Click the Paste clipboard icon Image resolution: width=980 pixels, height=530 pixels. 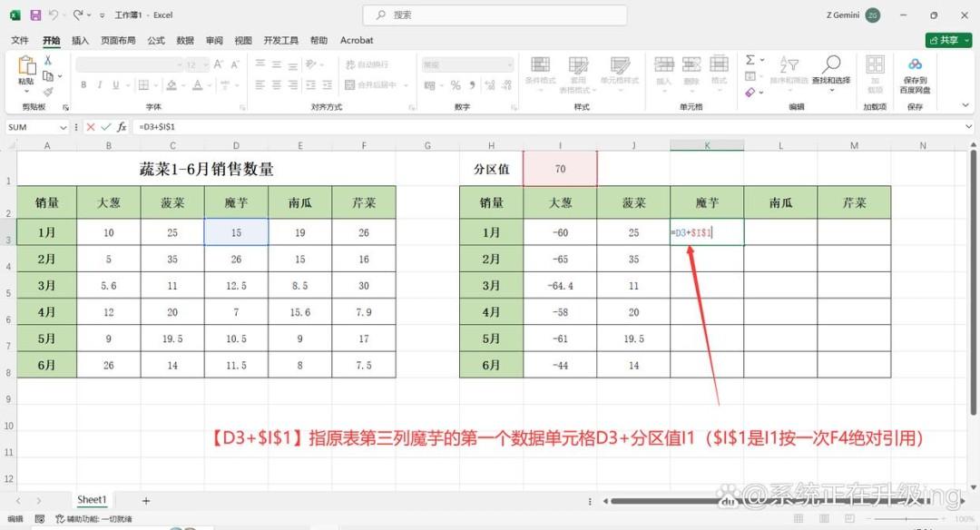[x=26, y=65]
